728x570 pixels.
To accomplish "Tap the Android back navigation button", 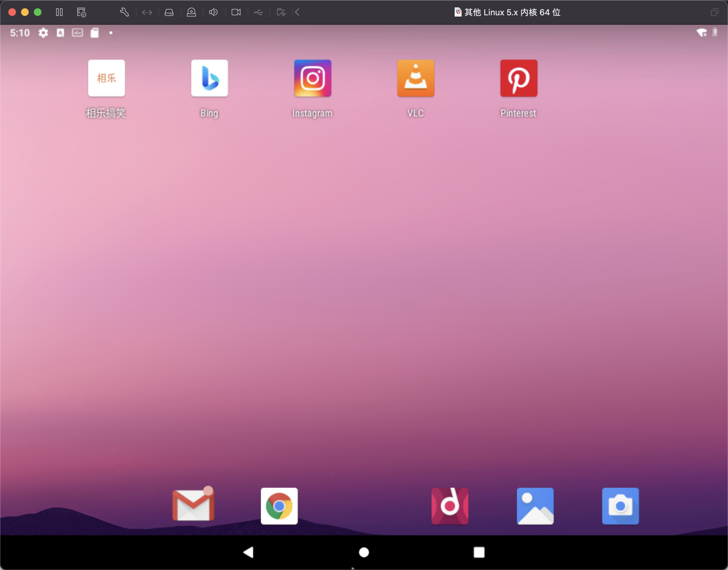I will click(249, 552).
